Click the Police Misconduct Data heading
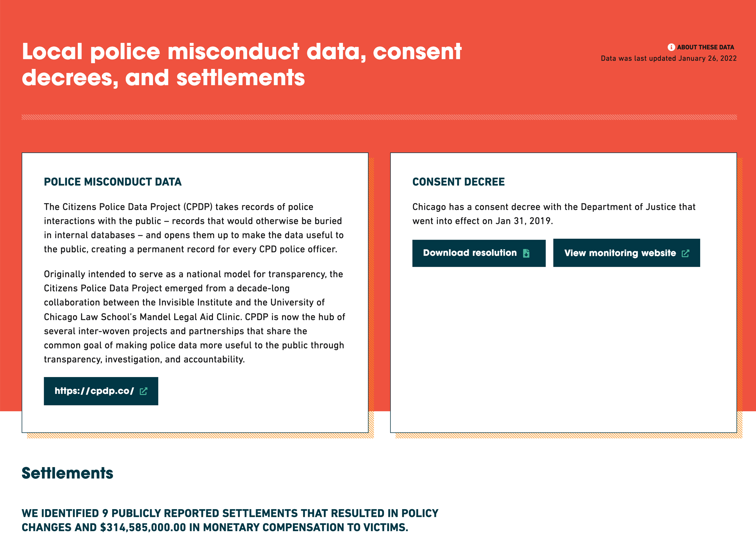 click(113, 182)
